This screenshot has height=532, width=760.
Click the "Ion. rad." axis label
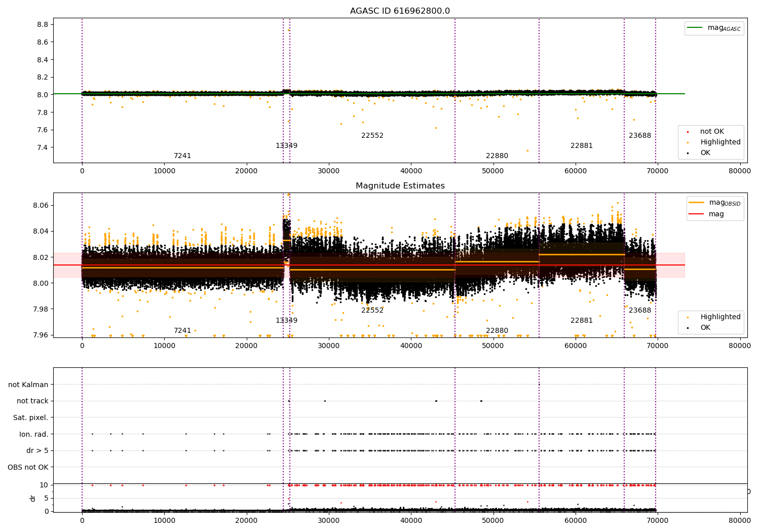34,434
